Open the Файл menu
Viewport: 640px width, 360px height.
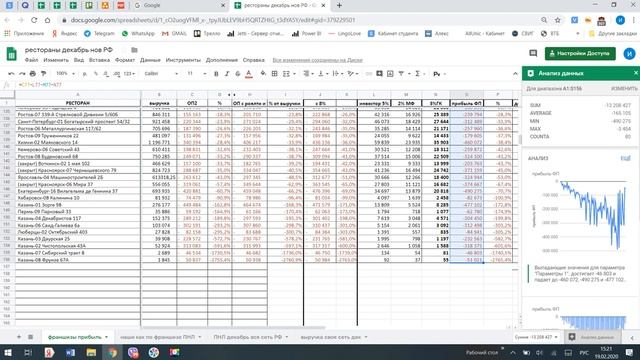(31, 60)
